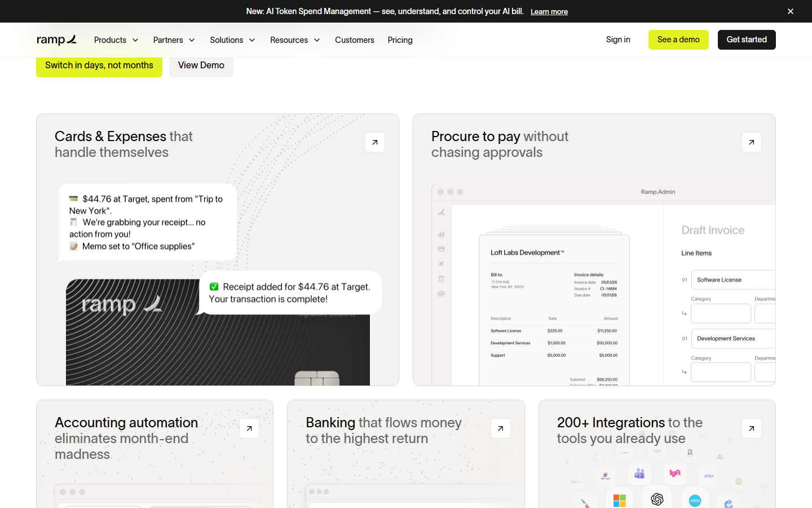812x508 pixels.
Task: Click the Loft Labs Development invoice title
Action: 527,252
